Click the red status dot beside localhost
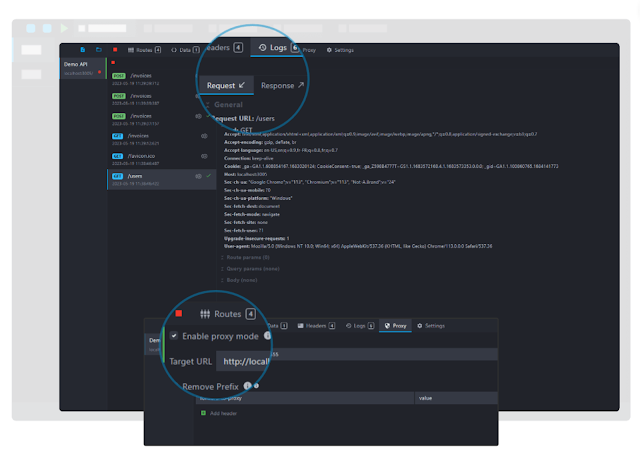This screenshot has height=472, width=640. [x=99, y=72]
